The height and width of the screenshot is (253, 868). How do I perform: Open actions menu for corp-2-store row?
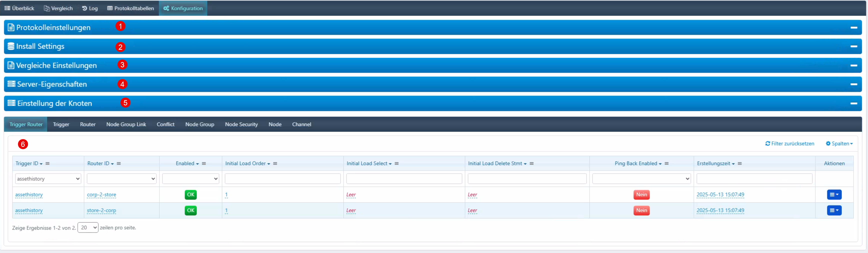click(x=834, y=195)
